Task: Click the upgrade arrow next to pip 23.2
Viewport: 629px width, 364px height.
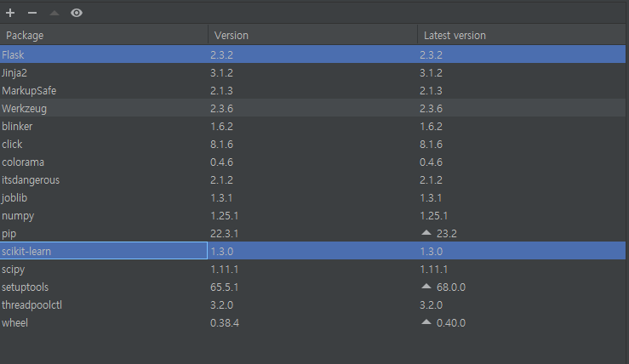Action: pos(426,233)
